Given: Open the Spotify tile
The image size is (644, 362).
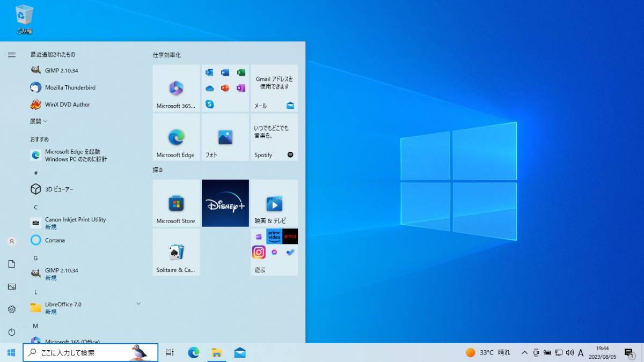Looking at the screenshot, I should (274, 137).
